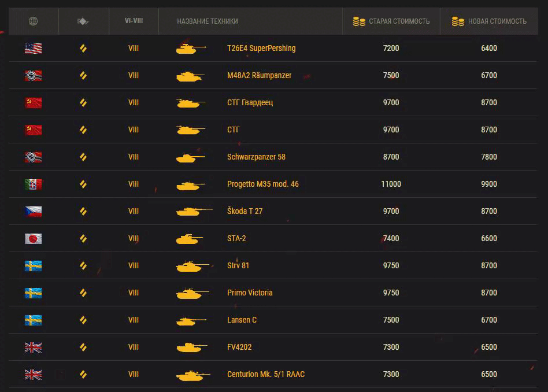Click tank silhouette icon for M48A2 Räumpanzer

pyautogui.click(x=190, y=76)
